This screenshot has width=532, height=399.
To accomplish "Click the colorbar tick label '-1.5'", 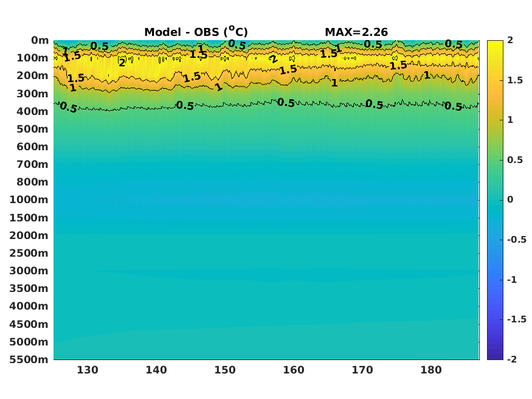I will 517,319.
